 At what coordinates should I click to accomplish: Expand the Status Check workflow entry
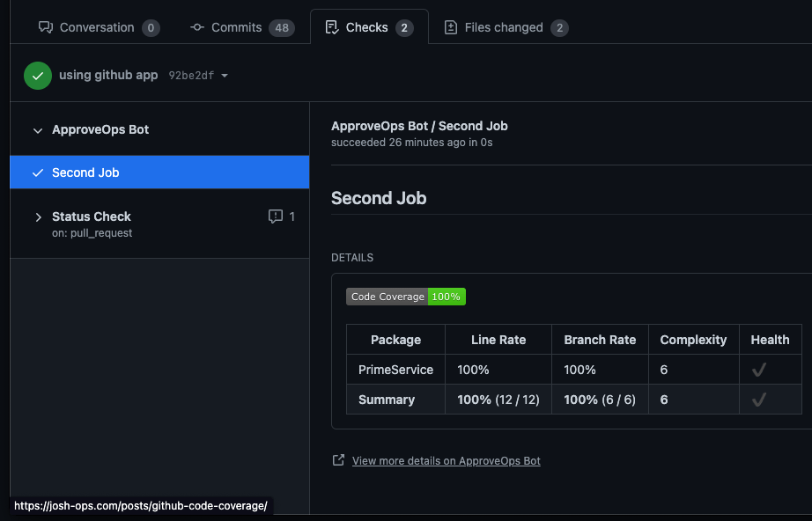(x=38, y=216)
